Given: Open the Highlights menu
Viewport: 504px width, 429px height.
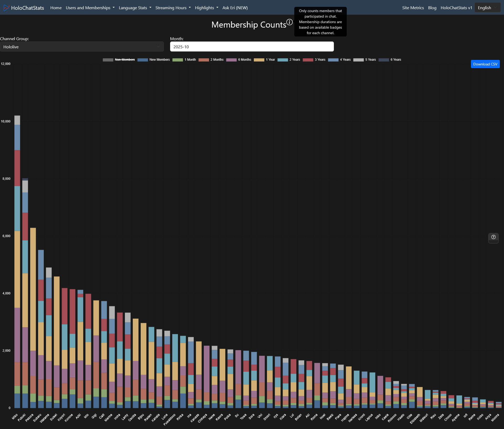Looking at the screenshot, I should pyautogui.click(x=206, y=8).
